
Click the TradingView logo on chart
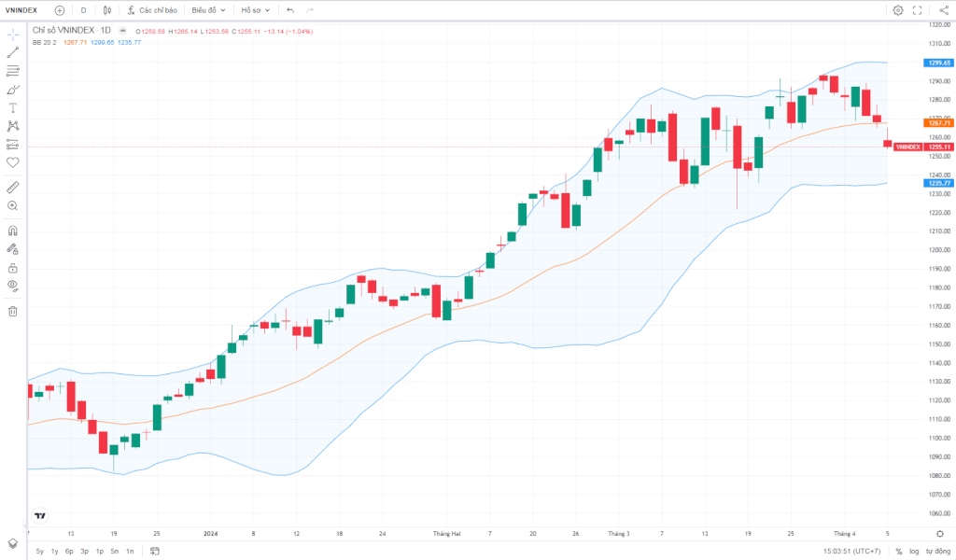(x=40, y=515)
